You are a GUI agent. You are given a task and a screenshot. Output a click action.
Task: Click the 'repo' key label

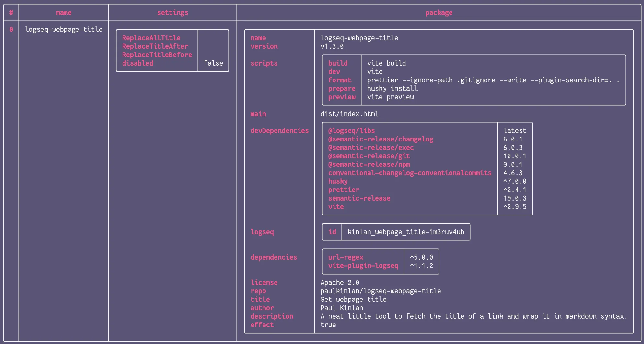pyautogui.click(x=258, y=291)
